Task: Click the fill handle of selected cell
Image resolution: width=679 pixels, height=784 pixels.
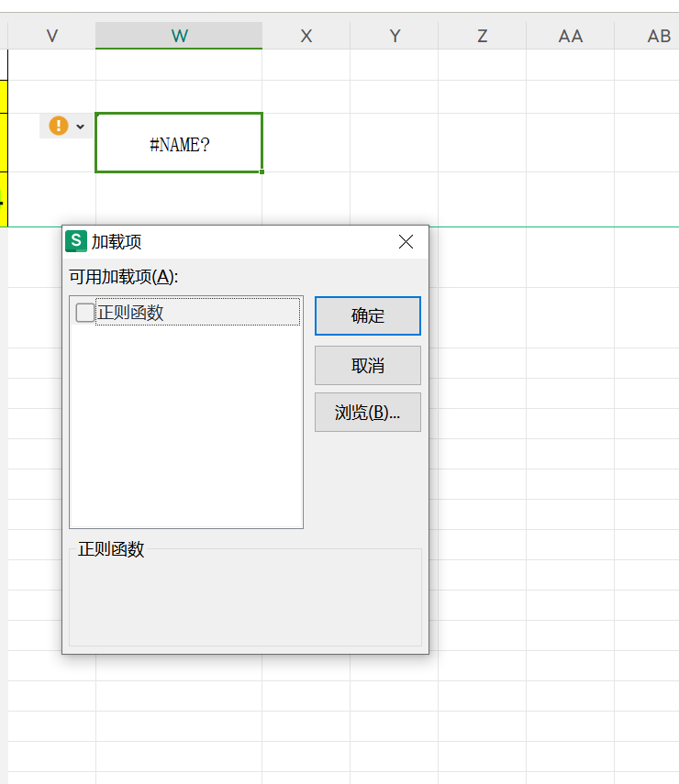Action: coord(262,171)
